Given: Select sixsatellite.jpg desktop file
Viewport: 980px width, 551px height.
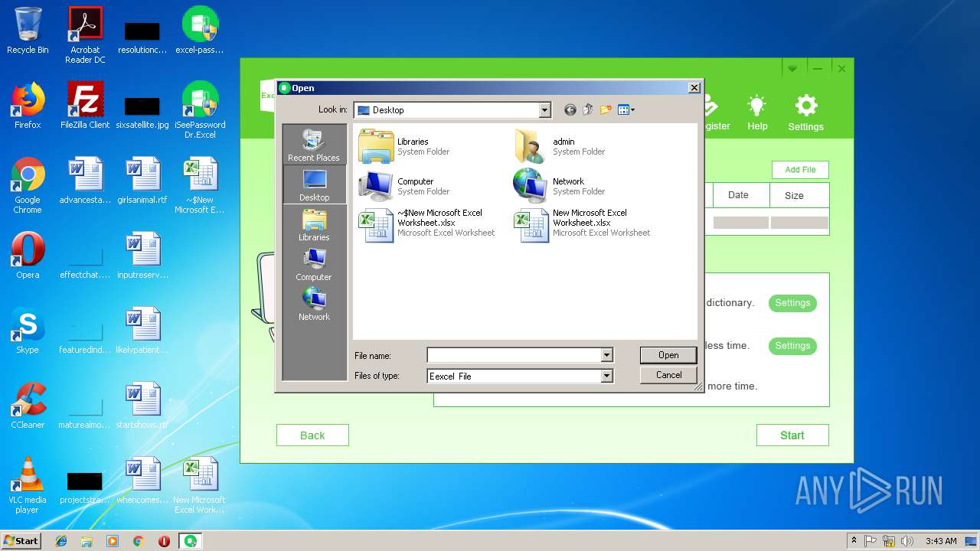Looking at the screenshot, I should point(142,111).
